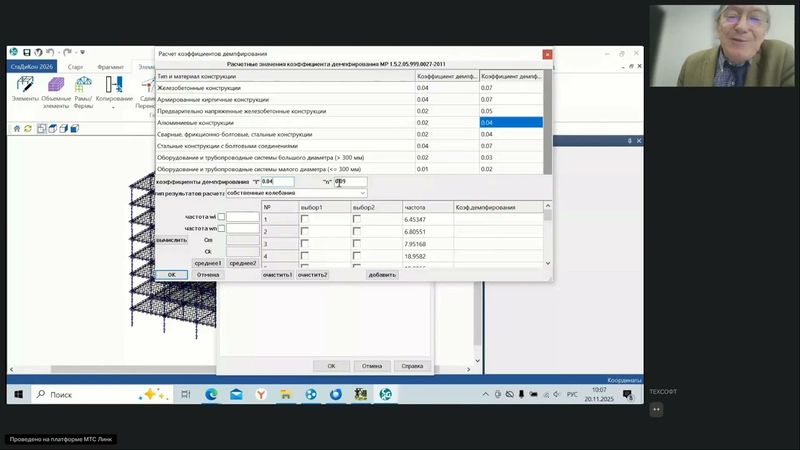This screenshot has height=450, width=800.
Task: Click the damping coefficient "i" input field
Action: (x=277, y=182)
